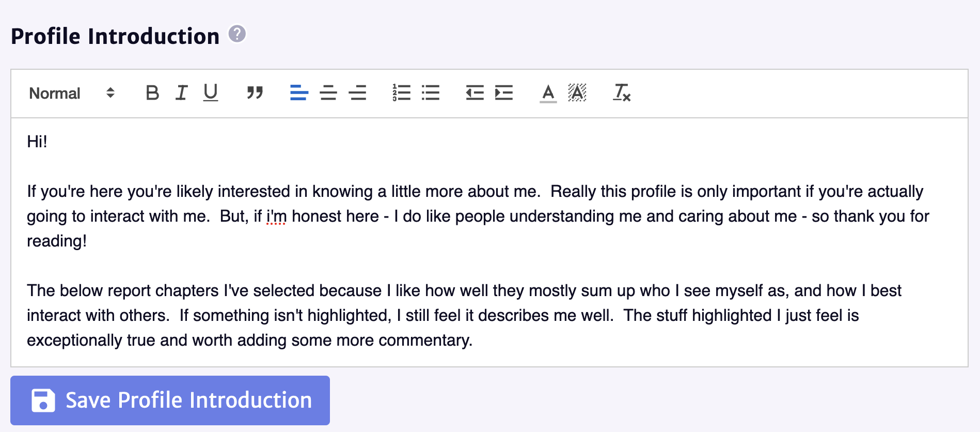Place cursor after 'Hi!' in the editor
Image resolution: width=980 pixels, height=432 pixels.
coord(49,142)
